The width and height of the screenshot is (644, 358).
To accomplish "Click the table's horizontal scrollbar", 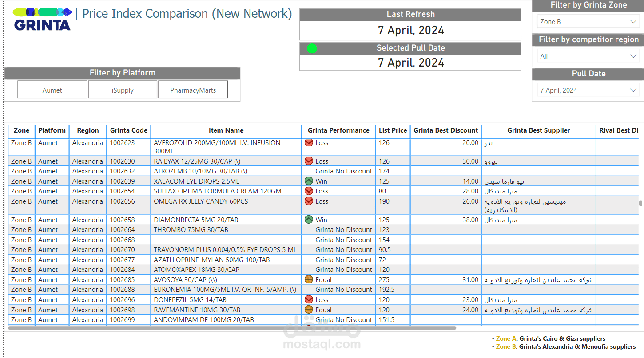I will (232, 328).
